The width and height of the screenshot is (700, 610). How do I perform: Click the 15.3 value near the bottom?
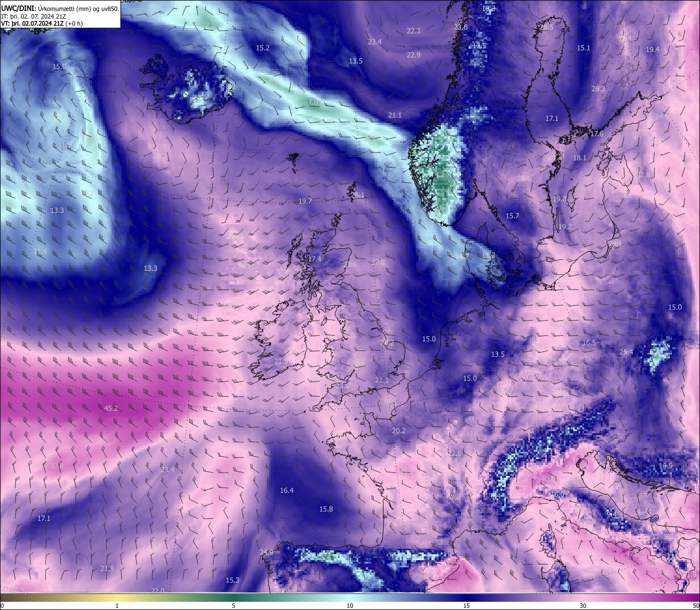pos(233,580)
